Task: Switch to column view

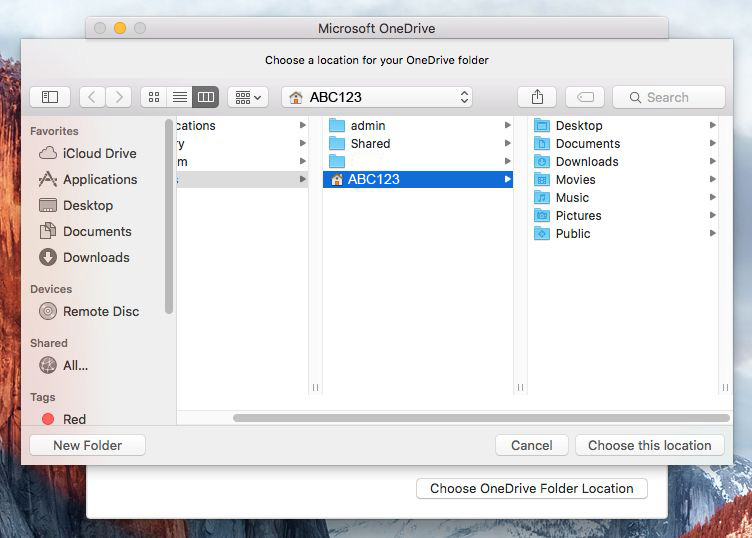Action: pos(206,97)
